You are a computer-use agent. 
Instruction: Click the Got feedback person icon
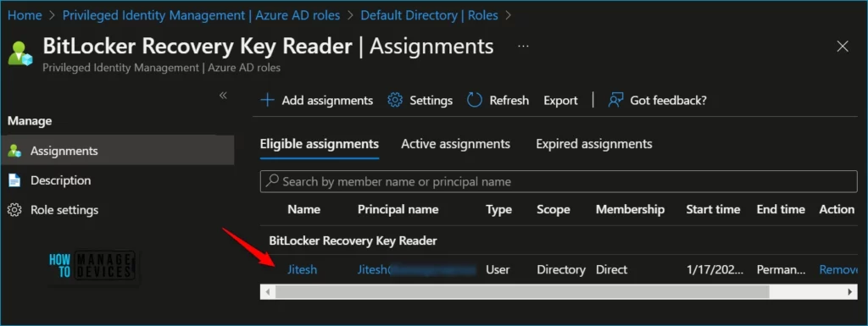pos(615,100)
